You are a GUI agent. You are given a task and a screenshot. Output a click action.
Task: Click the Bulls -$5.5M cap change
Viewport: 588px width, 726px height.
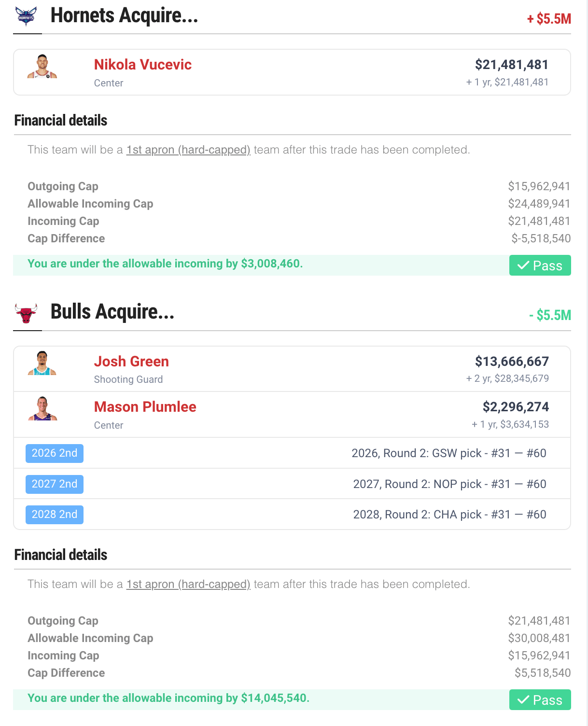pyautogui.click(x=550, y=315)
